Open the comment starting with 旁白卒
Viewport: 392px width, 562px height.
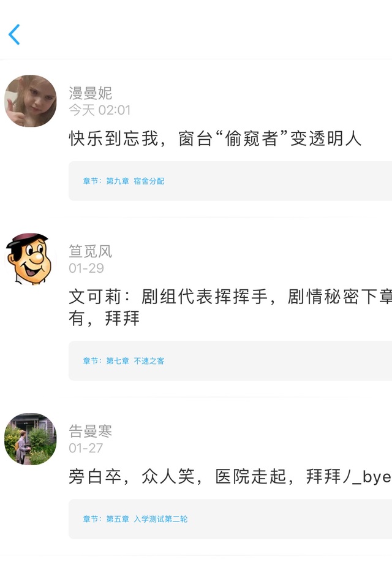pos(230,477)
